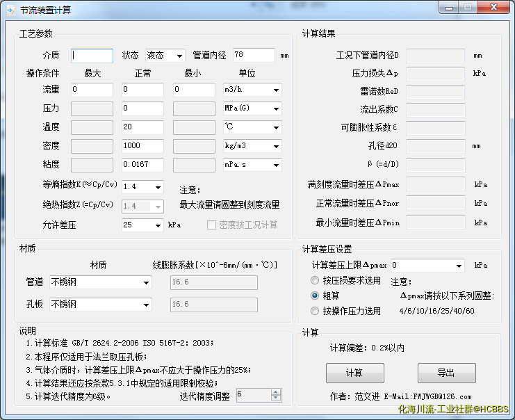Click the app icon in title bar
The image size is (515, 420).
click(11, 10)
